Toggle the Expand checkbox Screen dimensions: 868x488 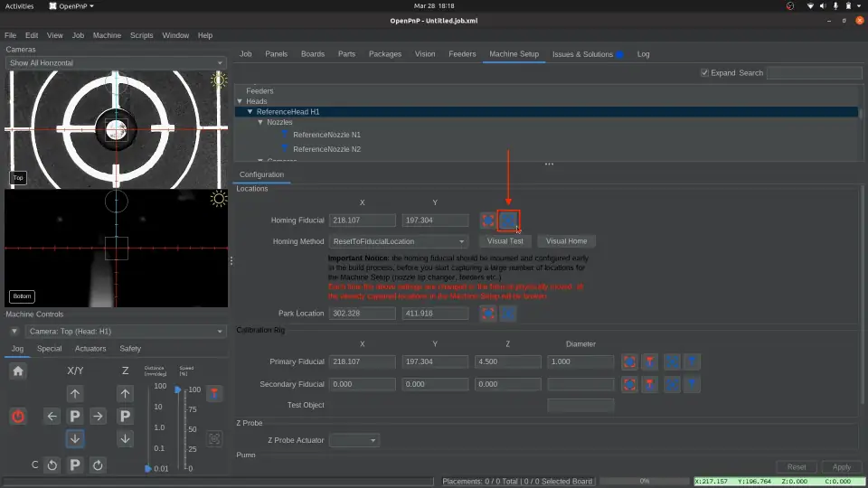pyautogui.click(x=705, y=73)
